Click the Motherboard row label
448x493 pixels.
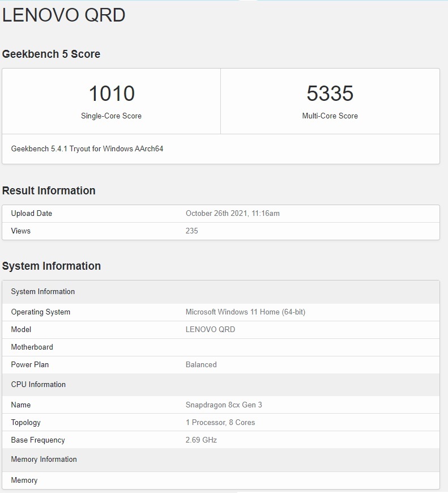32,347
